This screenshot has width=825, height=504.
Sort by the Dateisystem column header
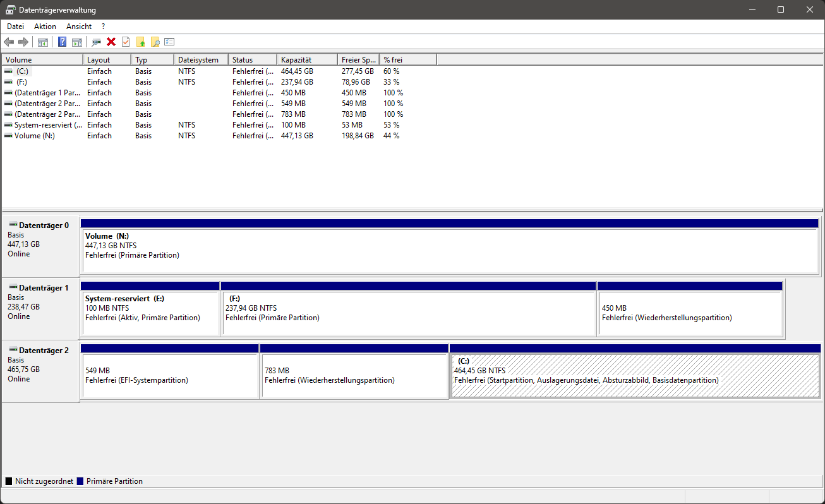(201, 60)
